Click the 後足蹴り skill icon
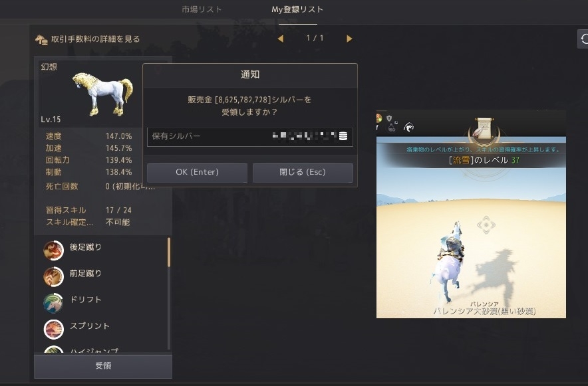The width and height of the screenshot is (588, 386). click(x=53, y=250)
